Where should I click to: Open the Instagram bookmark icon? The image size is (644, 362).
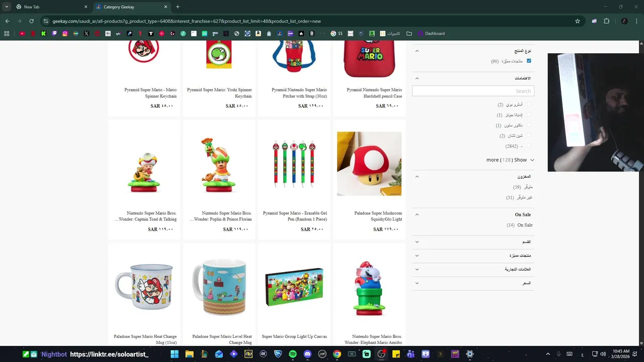pos(65,34)
